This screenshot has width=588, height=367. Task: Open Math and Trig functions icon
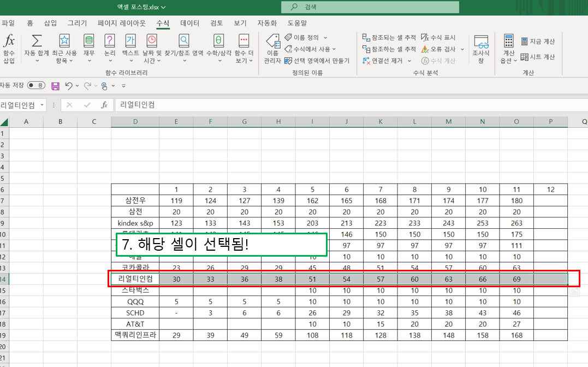[218, 40]
